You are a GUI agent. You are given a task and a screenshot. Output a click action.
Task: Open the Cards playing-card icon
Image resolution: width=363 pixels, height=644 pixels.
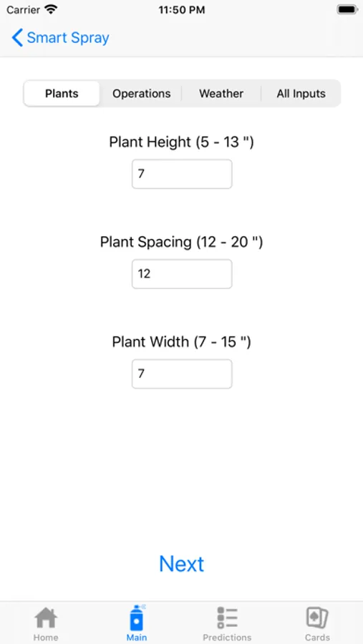[x=317, y=618]
